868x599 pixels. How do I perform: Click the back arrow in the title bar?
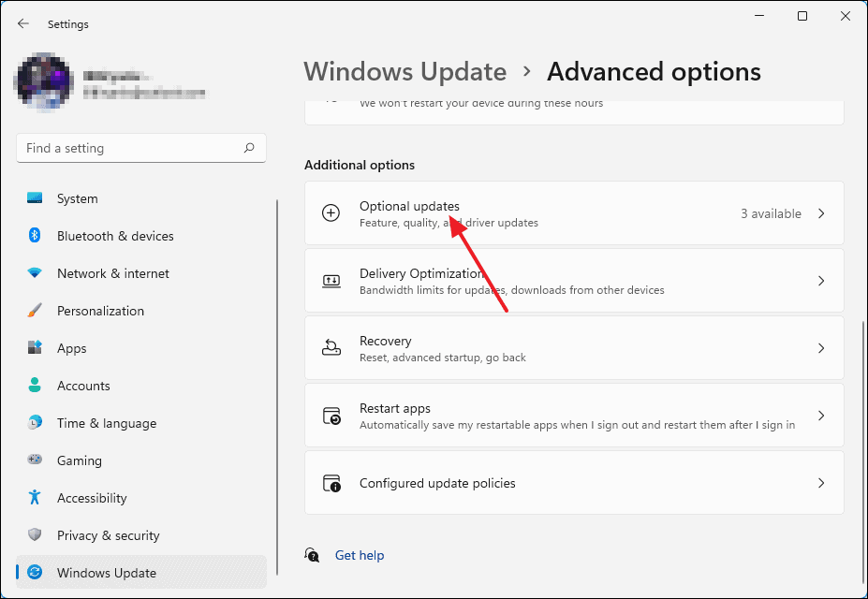(22, 23)
